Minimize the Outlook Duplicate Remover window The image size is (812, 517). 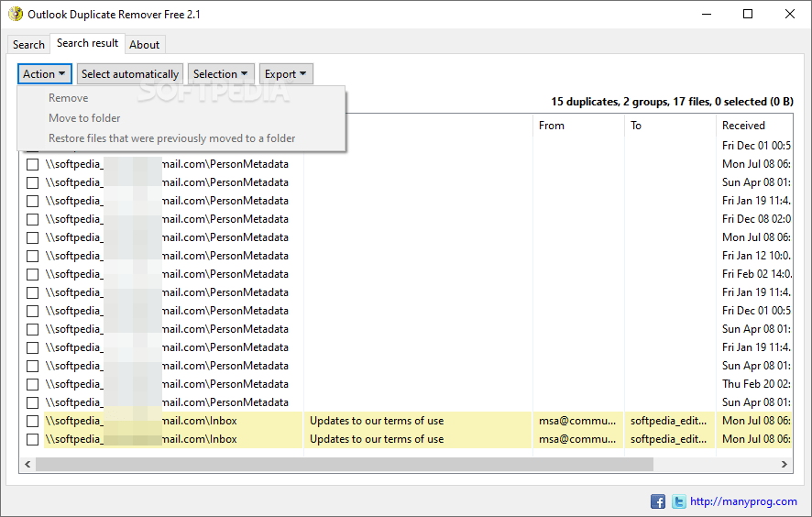click(x=707, y=14)
